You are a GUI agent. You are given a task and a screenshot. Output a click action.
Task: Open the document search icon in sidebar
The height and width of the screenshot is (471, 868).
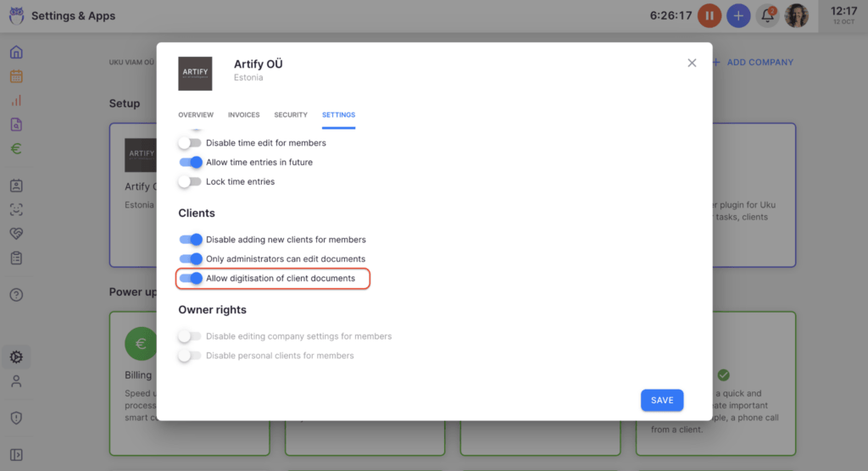16,125
